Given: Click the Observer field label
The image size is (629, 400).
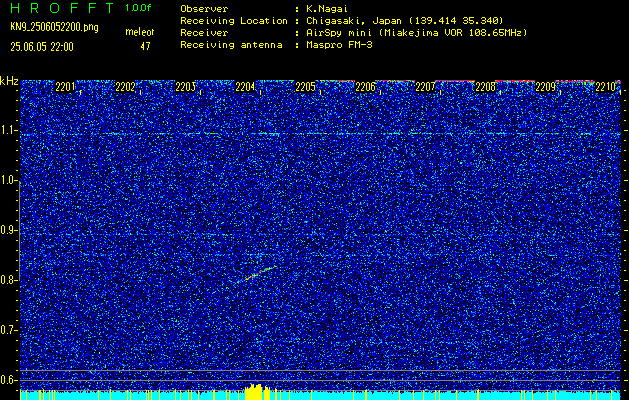Looking at the screenshot, I should (204, 9).
